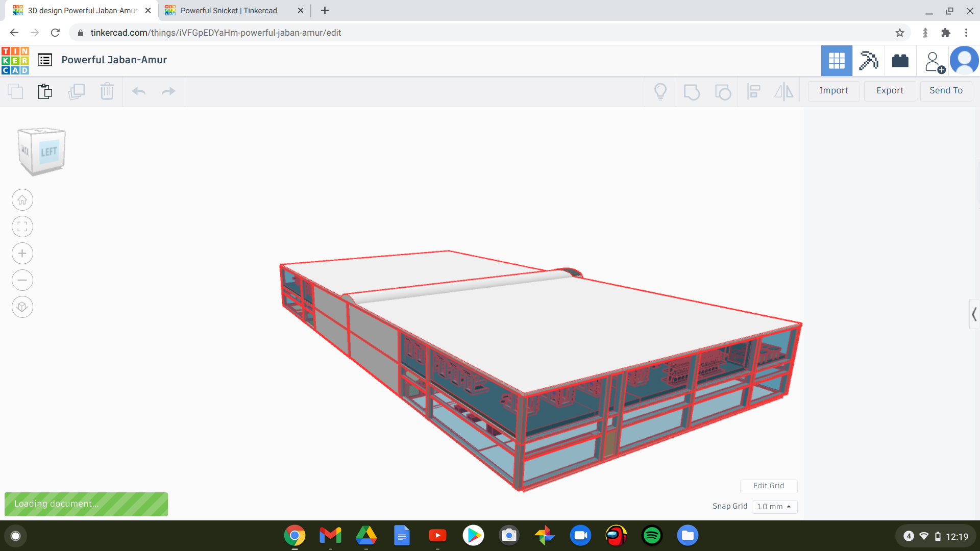Click the Home view button
This screenshot has height=551, width=980.
[22, 200]
